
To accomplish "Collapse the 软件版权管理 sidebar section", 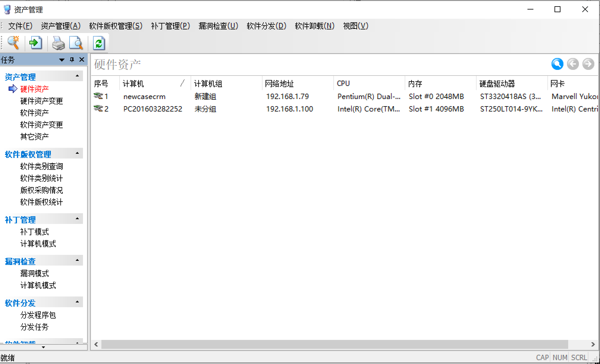I will (x=77, y=153).
